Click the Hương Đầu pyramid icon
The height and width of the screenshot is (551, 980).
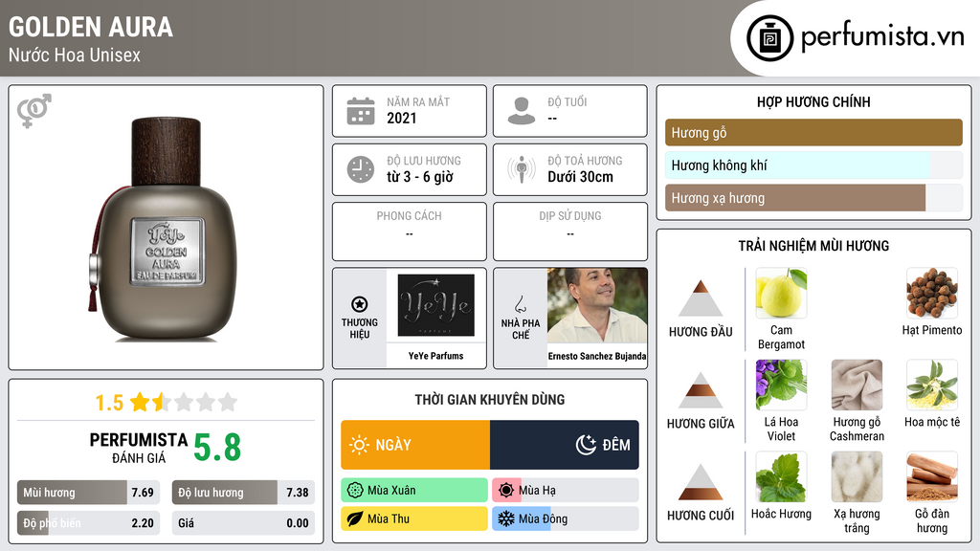click(701, 298)
